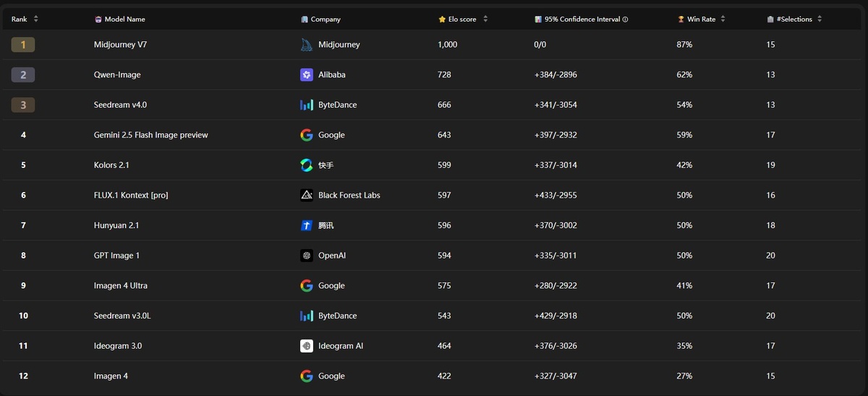Click the star icon beside Elo score
The image size is (868, 396).
coord(442,20)
